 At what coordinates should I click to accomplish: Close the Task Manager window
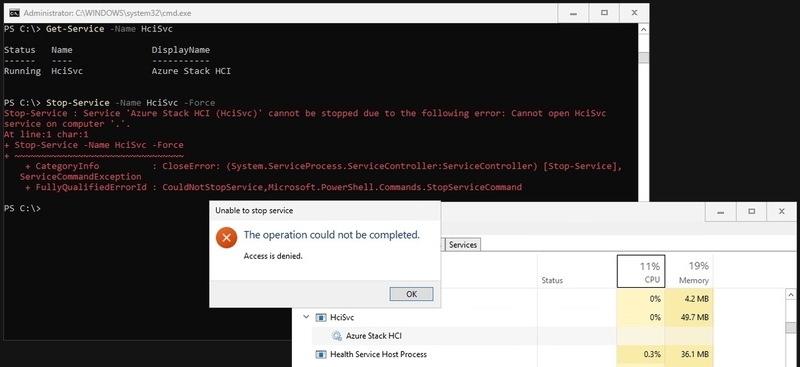(781, 211)
